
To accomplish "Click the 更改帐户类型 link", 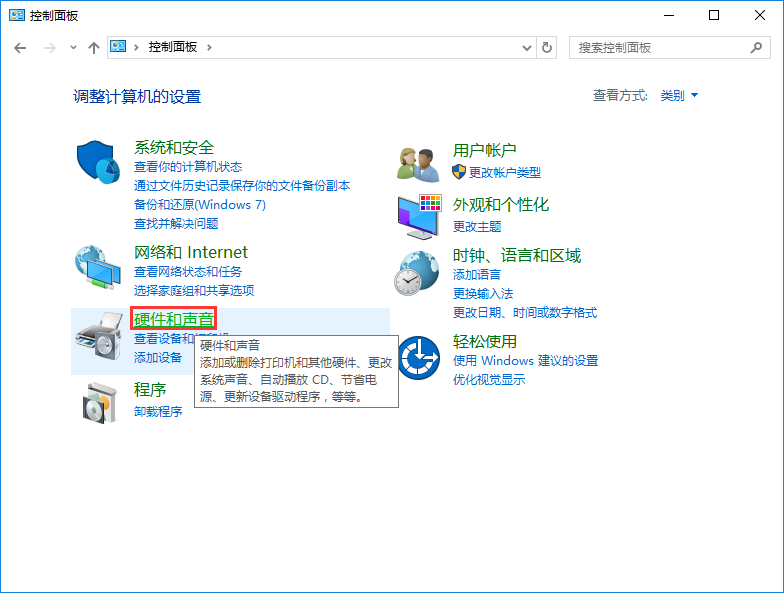I will coord(504,172).
